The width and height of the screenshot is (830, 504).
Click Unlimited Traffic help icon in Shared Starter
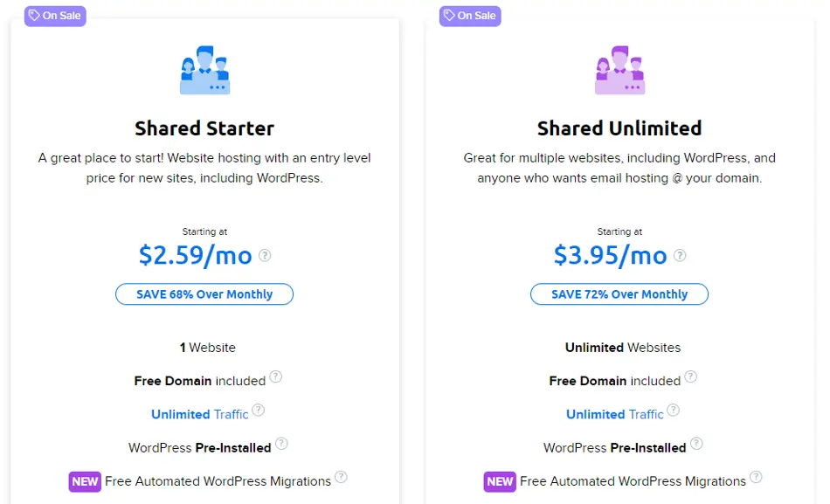click(259, 410)
